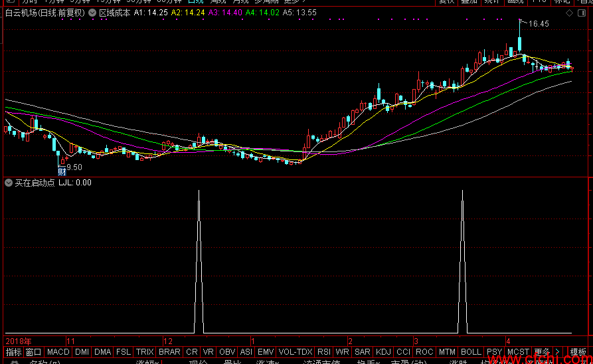Select the MTM indicator tab

pyautogui.click(x=447, y=352)
